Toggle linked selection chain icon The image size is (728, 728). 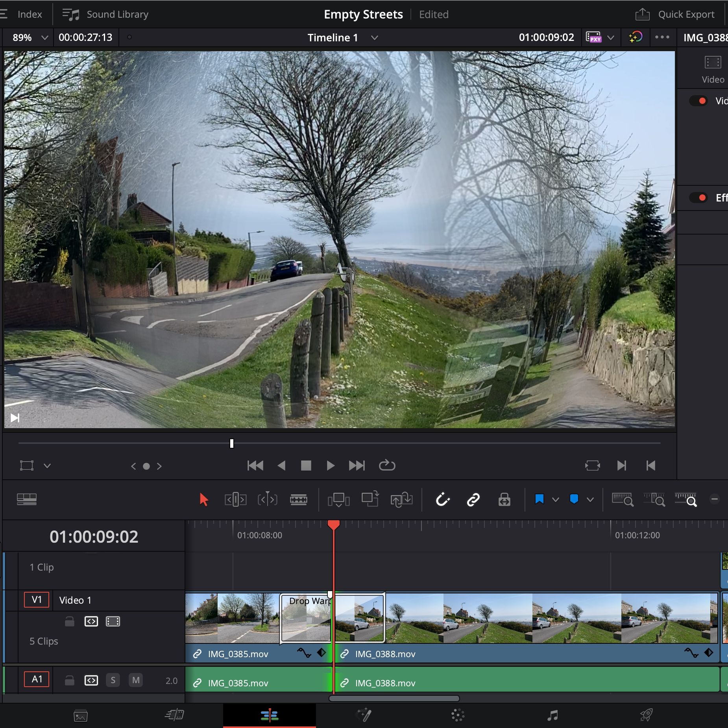click(x=473, y=500)
